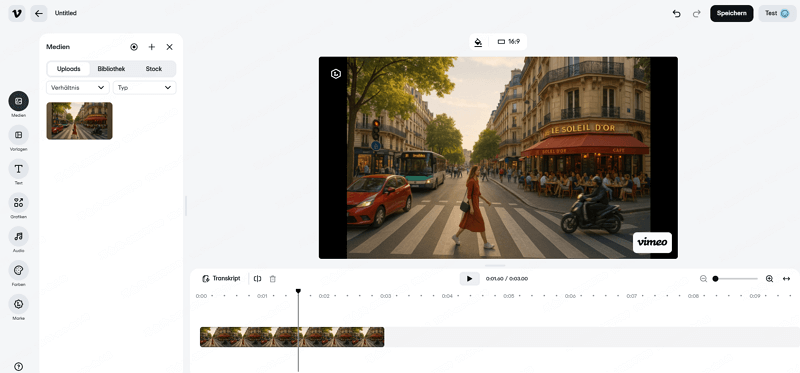Click the playhead marker on the timeline
The image size is (800, 373).
pos(298,291)
